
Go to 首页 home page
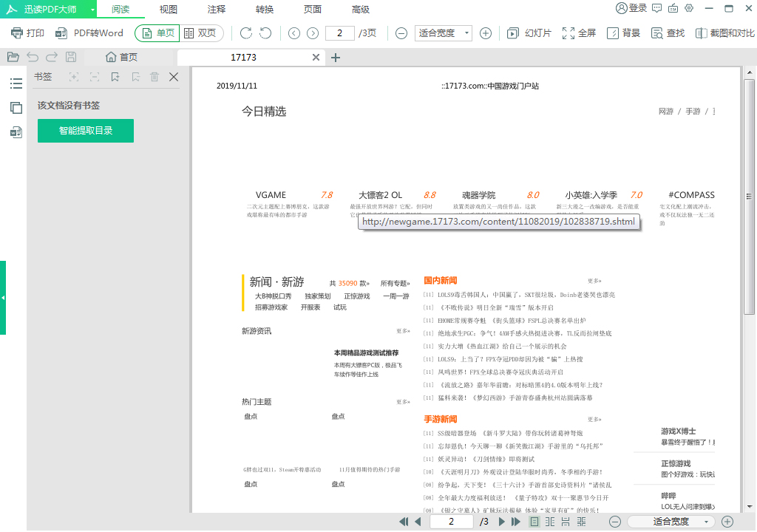coord(120,56)
